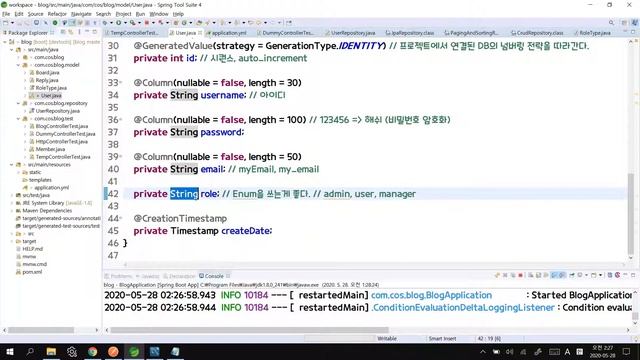This screenshot has width=640, height=360.
Task: Collapse All in Package Explorer toolbar
Action: (63, 32)
